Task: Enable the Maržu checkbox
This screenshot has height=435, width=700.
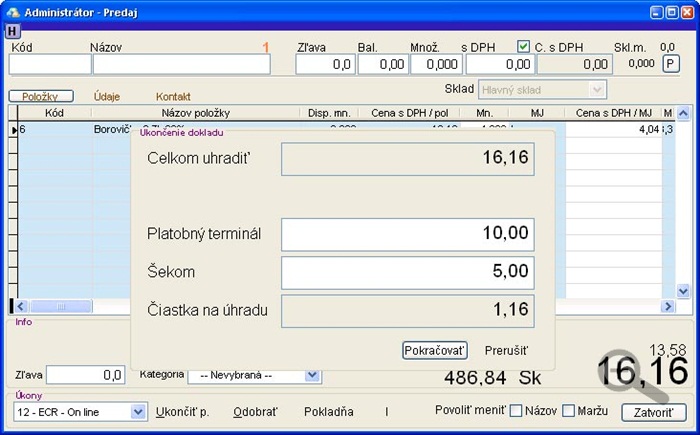Action: 568,411
